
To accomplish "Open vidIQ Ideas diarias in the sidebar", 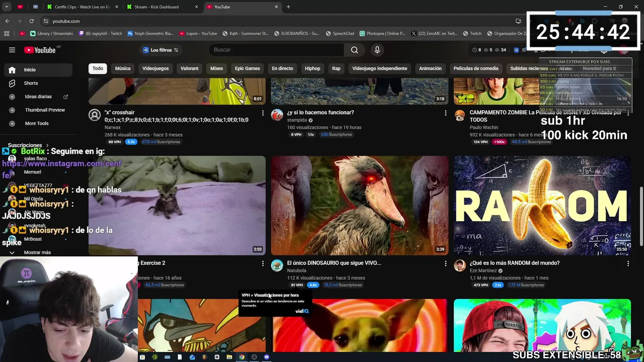I will (38, 97).
